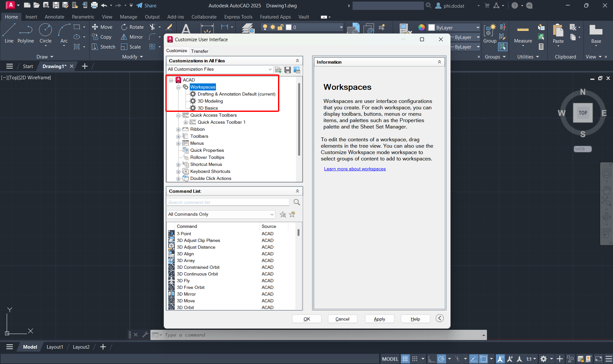The width and height of the screenshot is (613, 364).
Task: Select the Line tool in Draw panel
Action: [x=9, y=34]
